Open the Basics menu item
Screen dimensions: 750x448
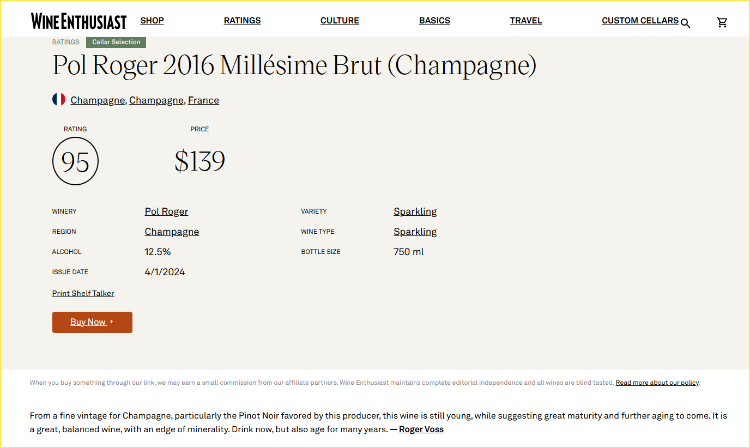[434, 20]
